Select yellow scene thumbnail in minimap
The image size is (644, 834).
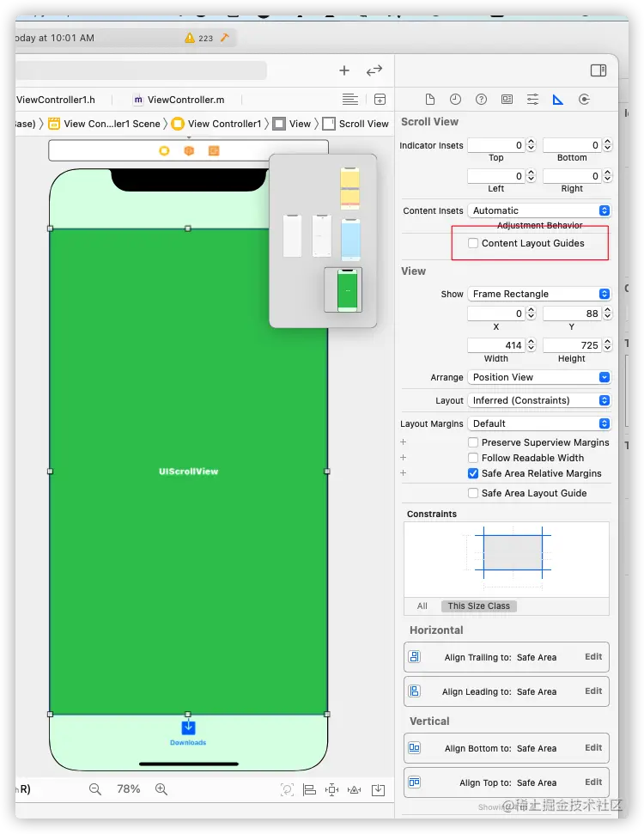click(x=350, y=187)
